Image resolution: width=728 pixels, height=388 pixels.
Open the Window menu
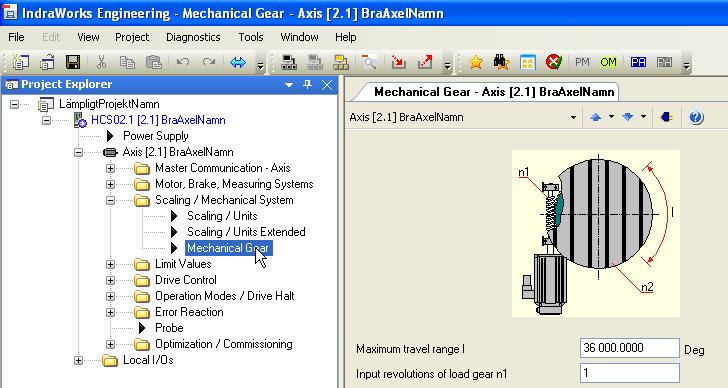[x=299, y=37]
